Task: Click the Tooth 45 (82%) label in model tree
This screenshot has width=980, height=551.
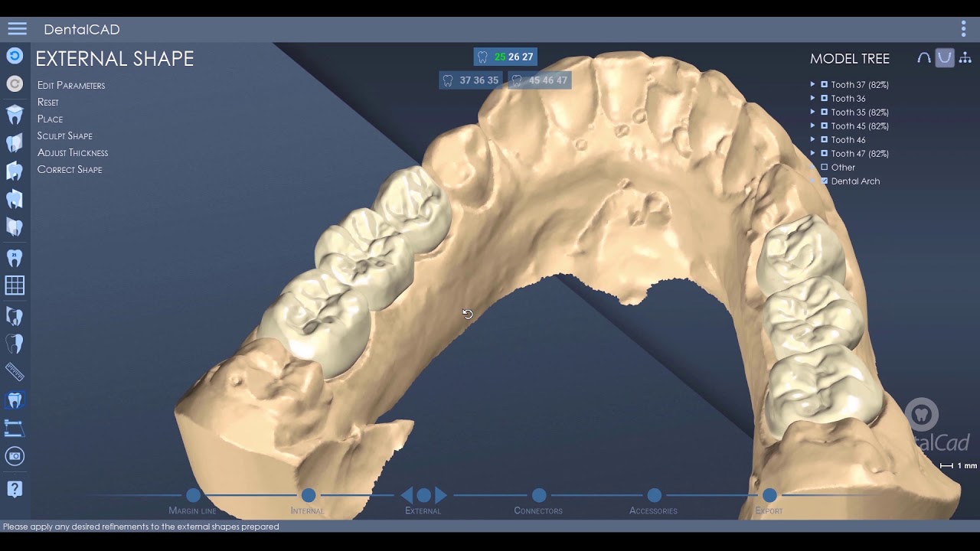Action: coord(860,126)
